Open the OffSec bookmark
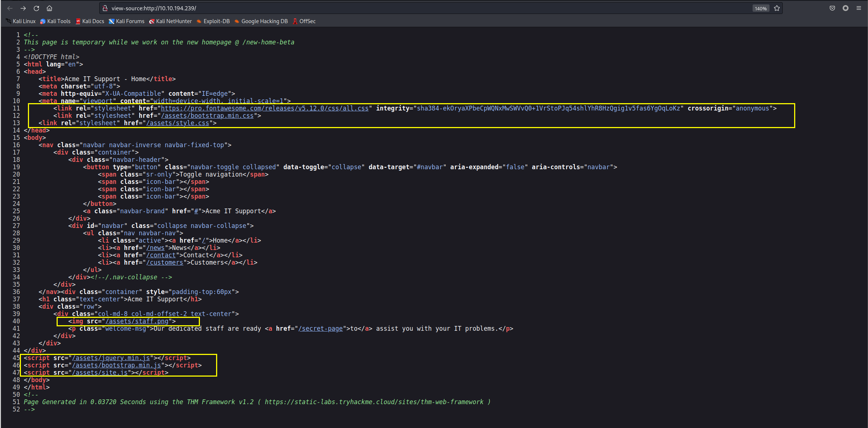 (x=304, y=21)
